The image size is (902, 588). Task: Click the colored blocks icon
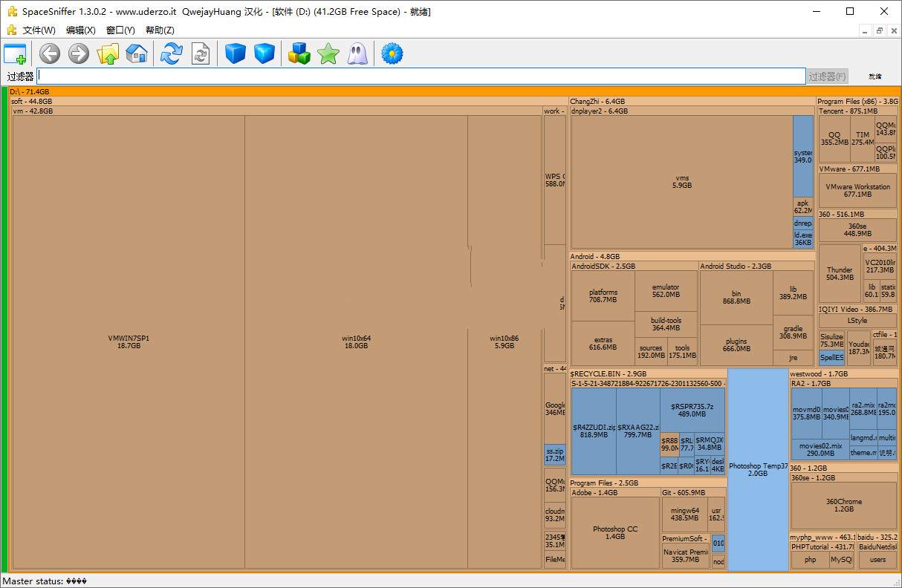pyautogui.click(x=299, y=53)
